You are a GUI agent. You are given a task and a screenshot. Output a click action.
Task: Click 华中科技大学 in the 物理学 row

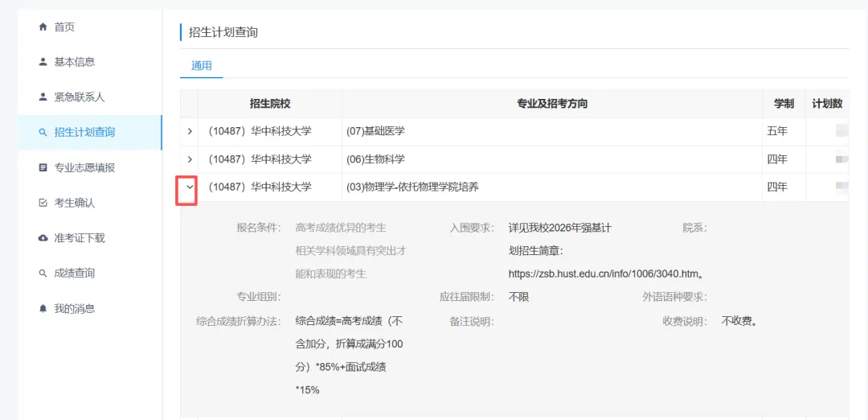281,187
